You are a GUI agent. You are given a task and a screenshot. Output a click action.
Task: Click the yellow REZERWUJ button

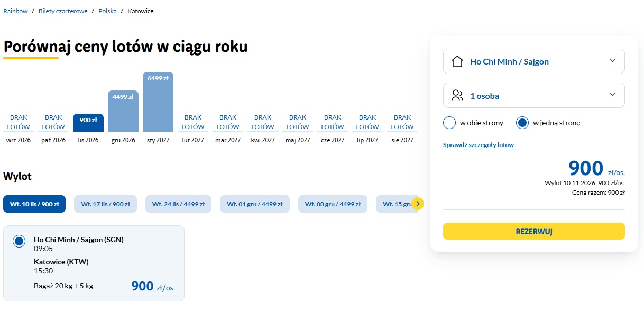tap(533, 231)
